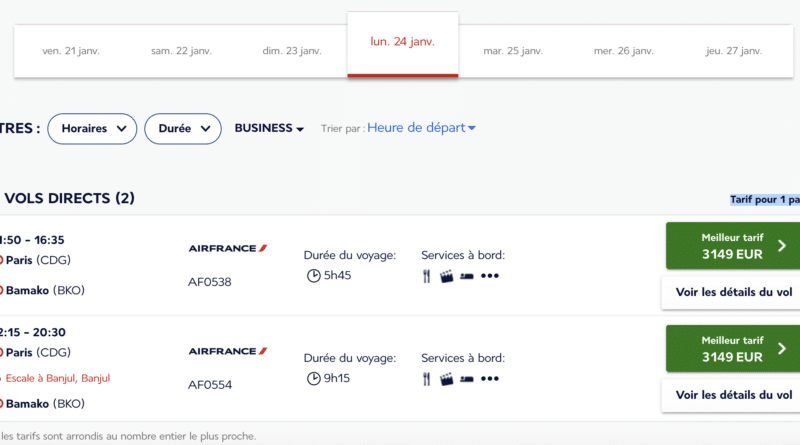Screen dimensions: 800x445
Task: Choose Meilleur tarif 3149 EUR for AF0554
Action: click(733, 349)
